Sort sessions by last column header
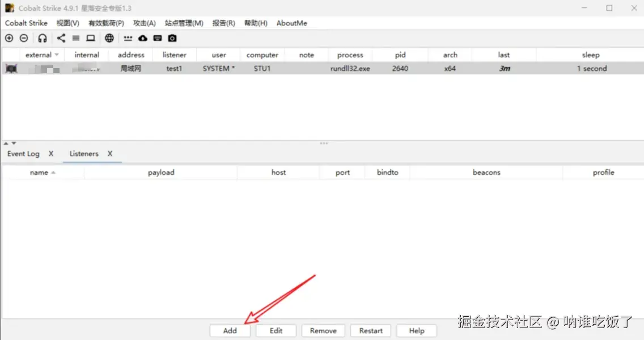The image size is (644, 340). point(504,54)
